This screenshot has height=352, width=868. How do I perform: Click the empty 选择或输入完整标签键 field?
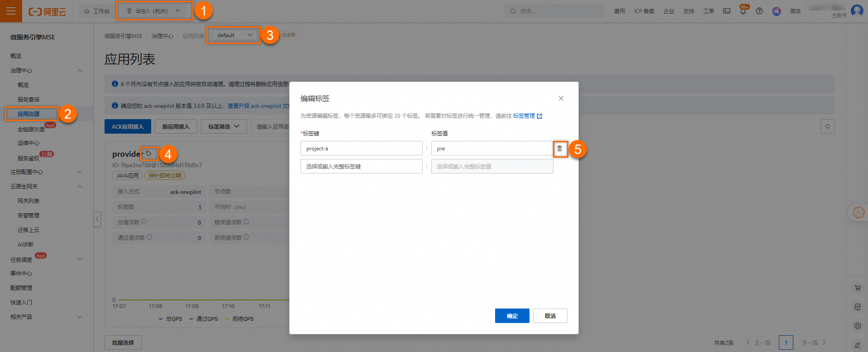tap(362, 166)
